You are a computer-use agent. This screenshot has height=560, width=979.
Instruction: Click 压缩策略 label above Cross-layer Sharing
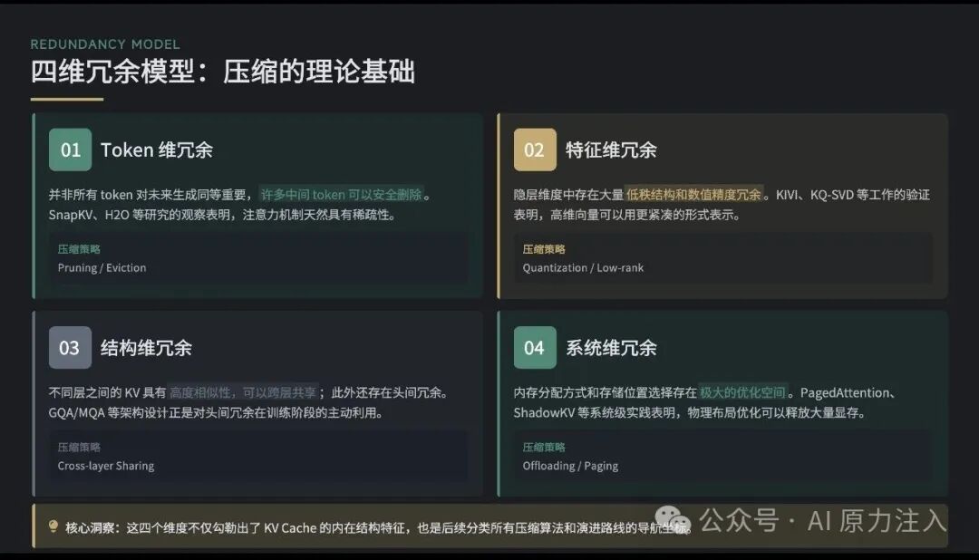pos(79,447)
